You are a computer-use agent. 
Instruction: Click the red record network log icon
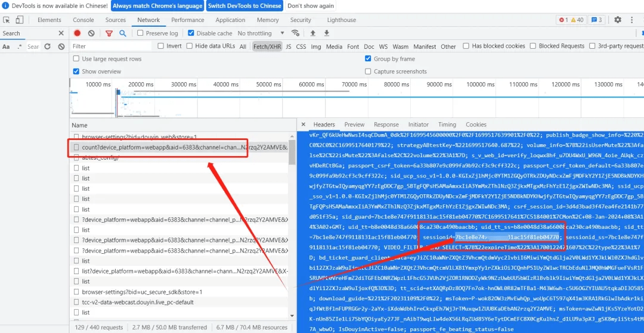[x=77, y=33]
